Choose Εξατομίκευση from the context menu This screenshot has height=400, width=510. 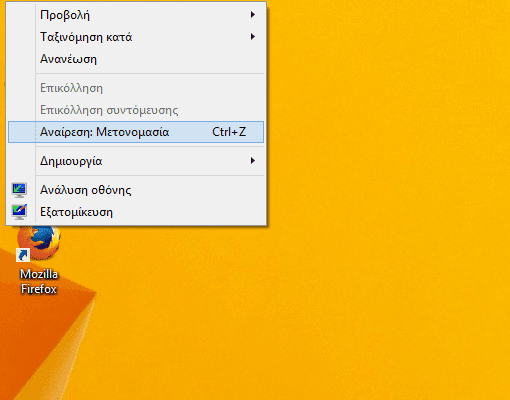(x=136, y=212)
